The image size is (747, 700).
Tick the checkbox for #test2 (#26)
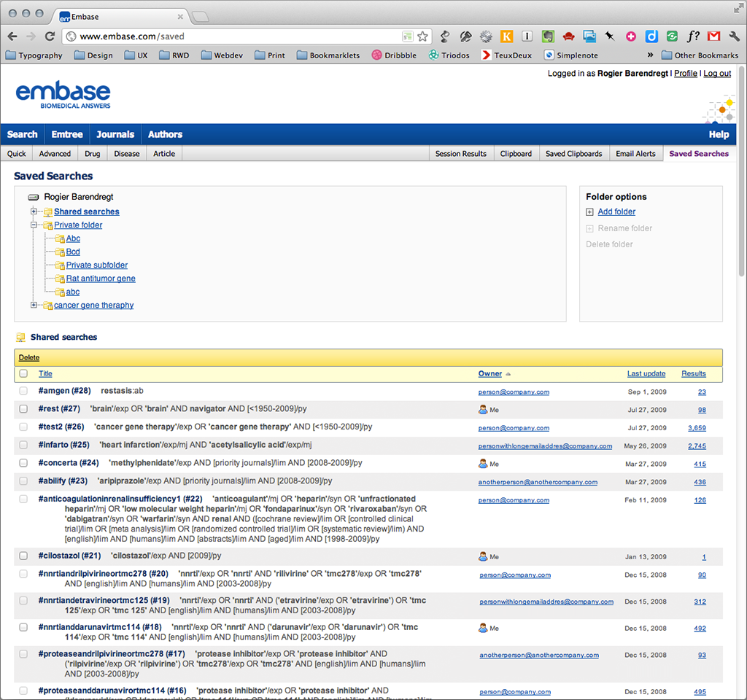pyautogui.click(x=23, y=427)
